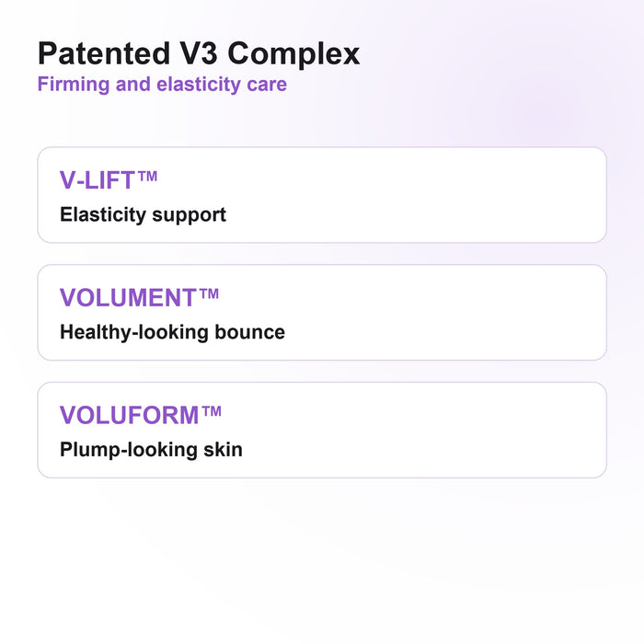This screenshot has height=644, width=644.
Task: Click the word support in V-LIFT card
Action: (x=189, y=215)
